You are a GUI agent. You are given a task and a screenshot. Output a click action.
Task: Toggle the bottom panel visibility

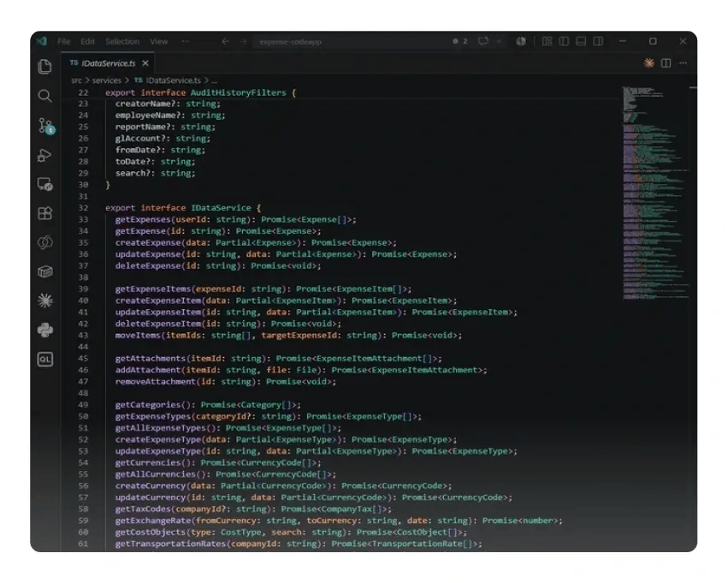581,41
